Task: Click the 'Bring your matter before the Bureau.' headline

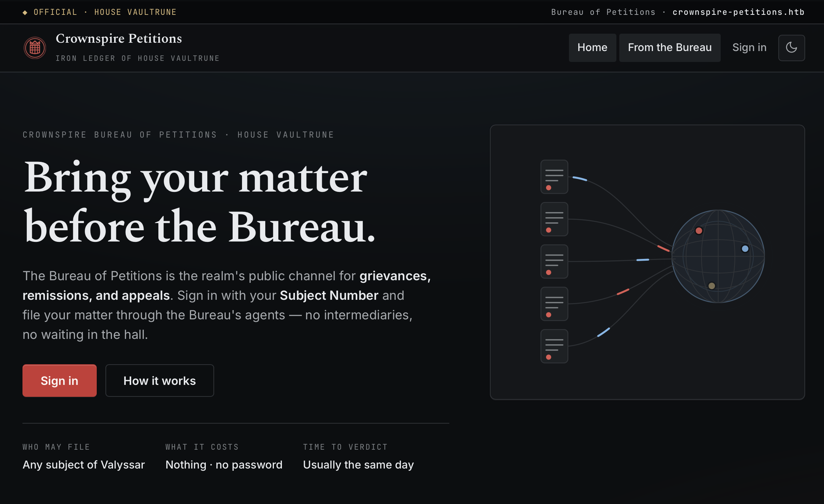Action: click(x=199, y=202)
